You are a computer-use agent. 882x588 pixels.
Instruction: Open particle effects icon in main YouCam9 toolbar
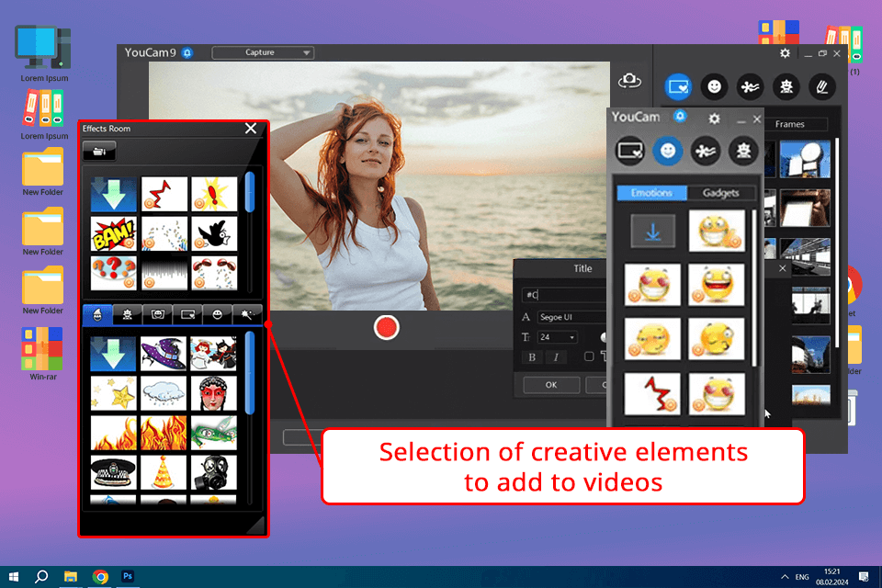[x=750, y=86]
